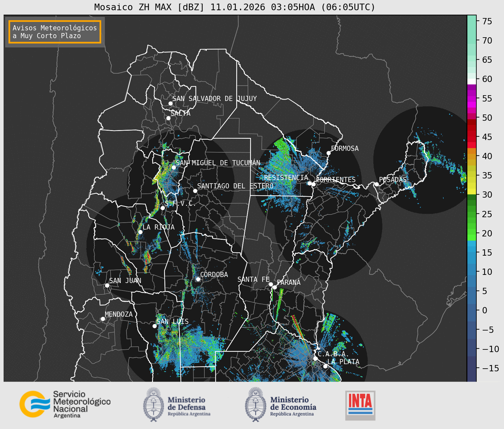Click the LA RIOJA city dot
The width and height of the screenshot is (504, 429).
tap(140, 232)
